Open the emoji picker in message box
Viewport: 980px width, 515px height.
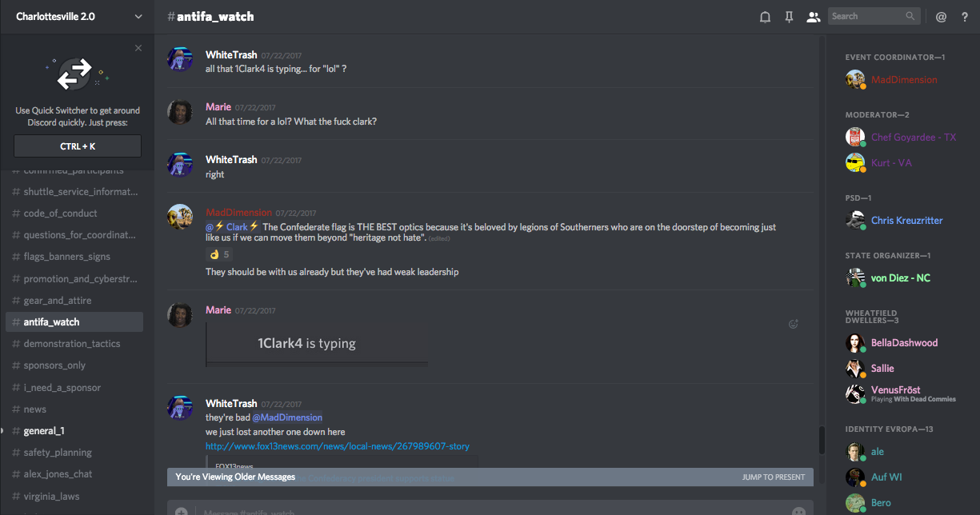tap(798, 511)
